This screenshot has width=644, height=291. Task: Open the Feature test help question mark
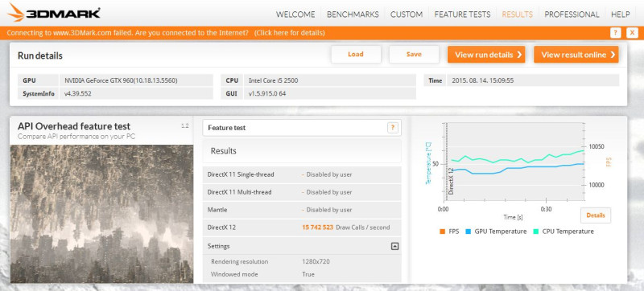pyautogui.click(x=393, y=128)
